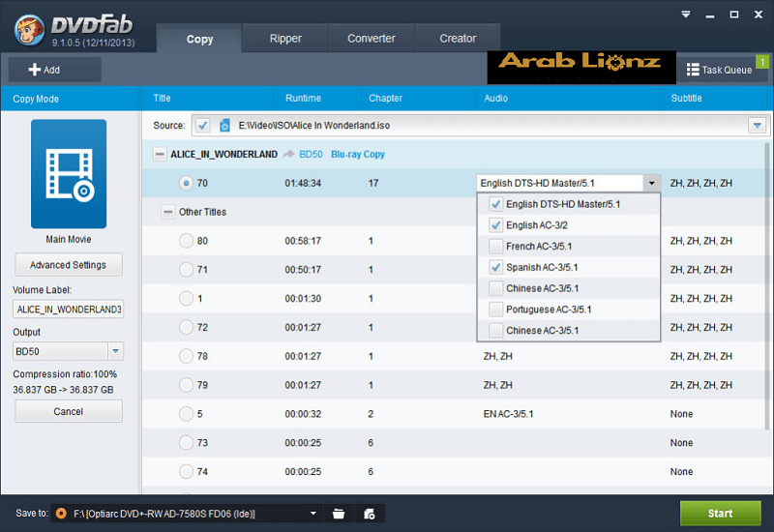This screenshot has width=774, height=532.
Task: Select title 74 radio button
Action: coord(186,471)
